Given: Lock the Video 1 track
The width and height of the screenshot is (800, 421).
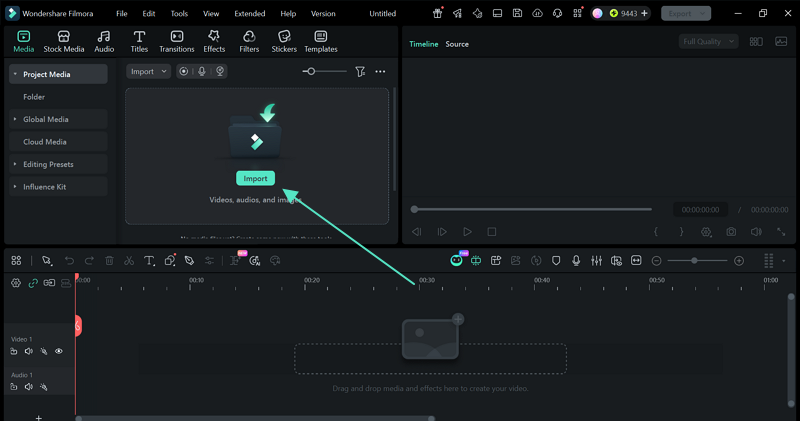Looking at the screenshot, I should [14, 351].
